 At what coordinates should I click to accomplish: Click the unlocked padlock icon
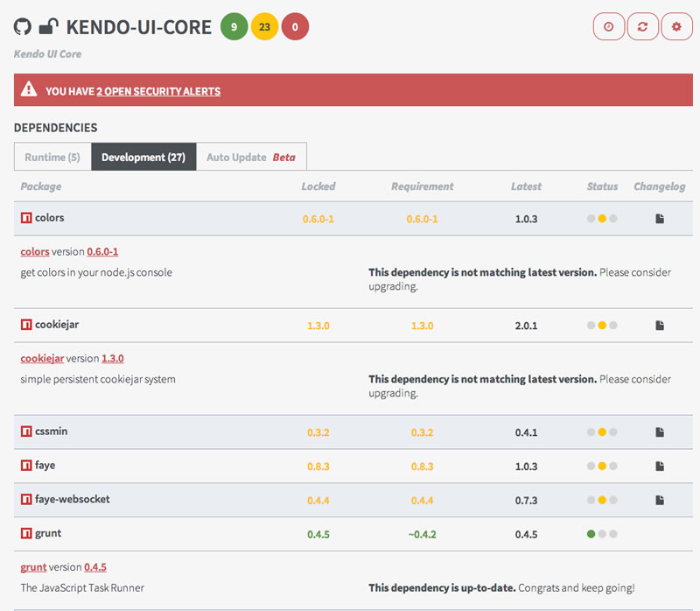click(x=49, y=27)
